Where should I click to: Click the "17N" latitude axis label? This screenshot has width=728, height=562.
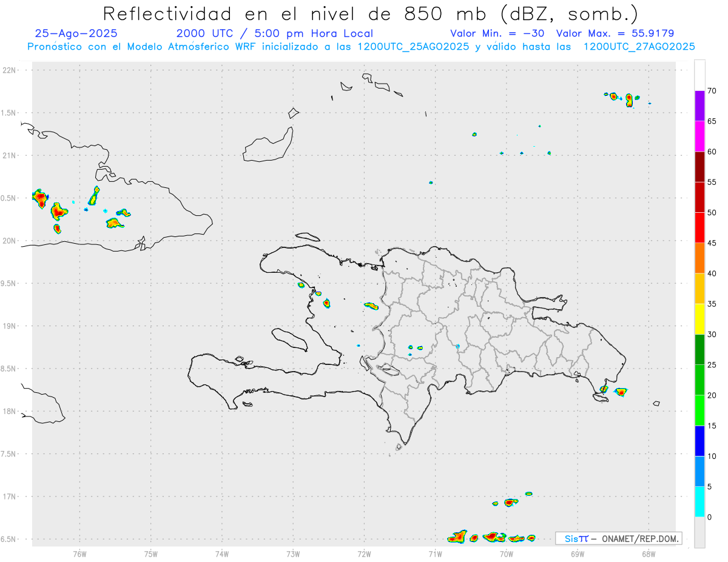click(10, 497)
